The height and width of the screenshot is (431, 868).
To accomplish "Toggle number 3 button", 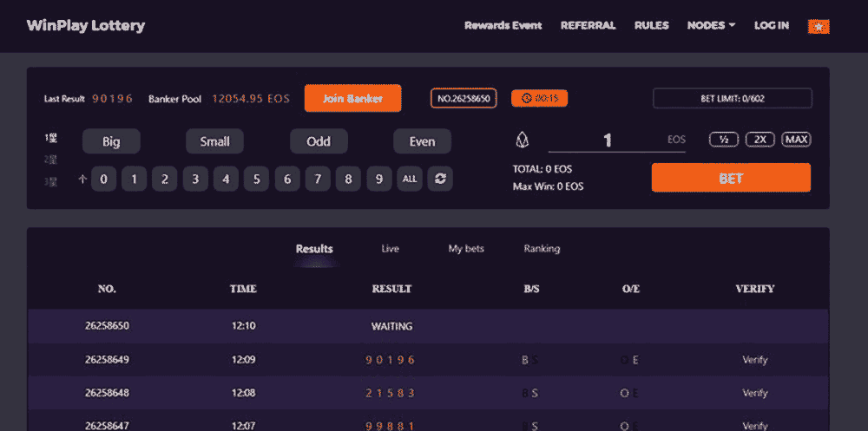I will (x=195, y=179).
